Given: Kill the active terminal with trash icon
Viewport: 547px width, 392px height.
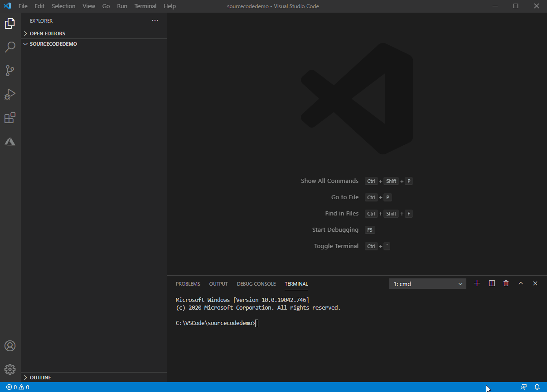Looking at the screenshot, I should [x=506, y=283].
